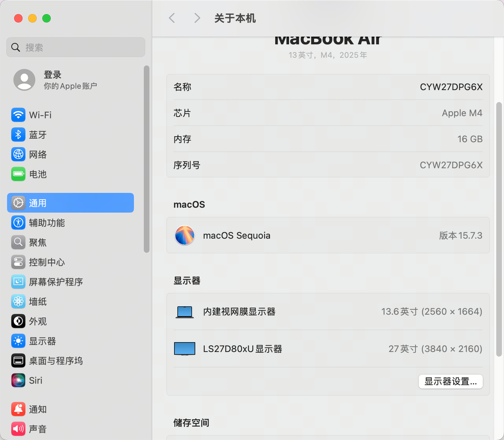Screen dimensions: 504x440
Task: Open Accessibility (辅助功能) icon
Action: (18, 222)
